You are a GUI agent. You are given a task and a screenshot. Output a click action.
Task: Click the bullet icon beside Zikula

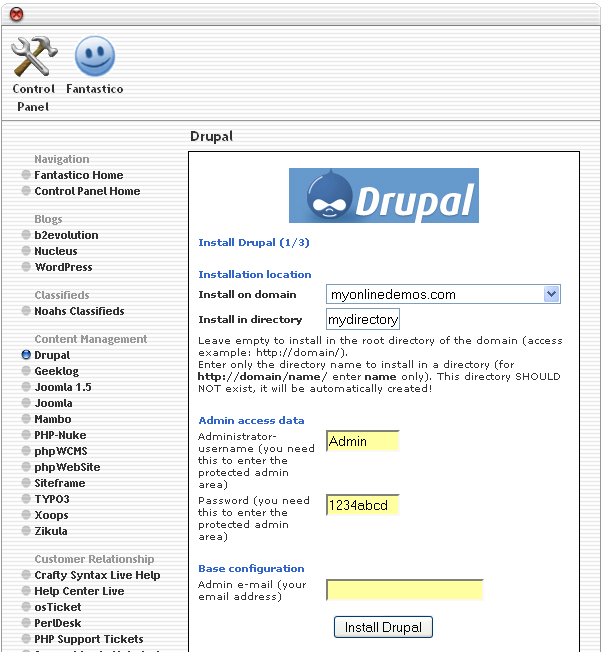[x=26, y=531]
